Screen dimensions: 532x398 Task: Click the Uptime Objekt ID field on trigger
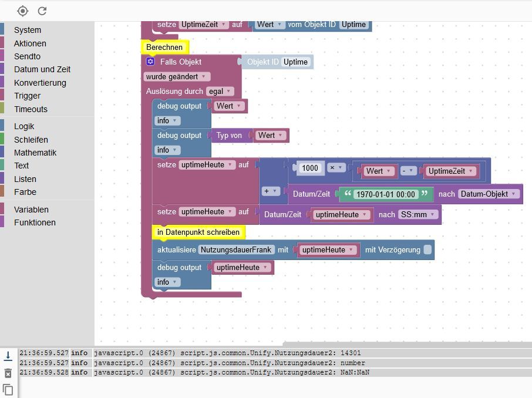click(295, 62)
